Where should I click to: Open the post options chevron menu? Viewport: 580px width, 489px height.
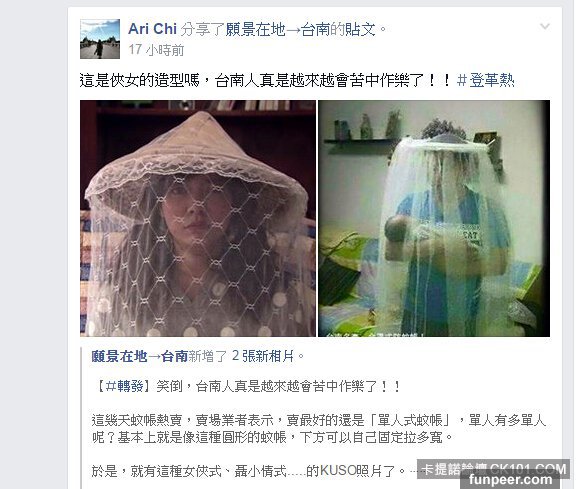pos(544,26)
